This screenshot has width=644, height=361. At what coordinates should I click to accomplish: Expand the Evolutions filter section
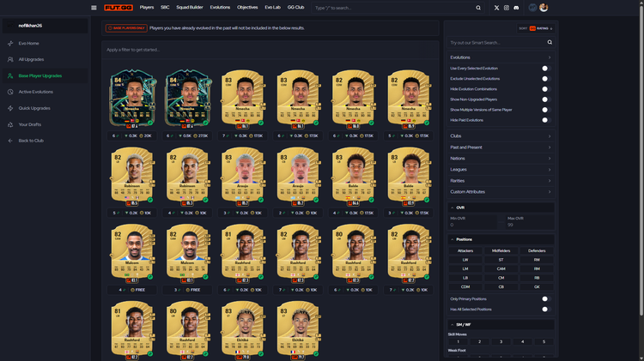pyautogui.click(x=501, y=57)
